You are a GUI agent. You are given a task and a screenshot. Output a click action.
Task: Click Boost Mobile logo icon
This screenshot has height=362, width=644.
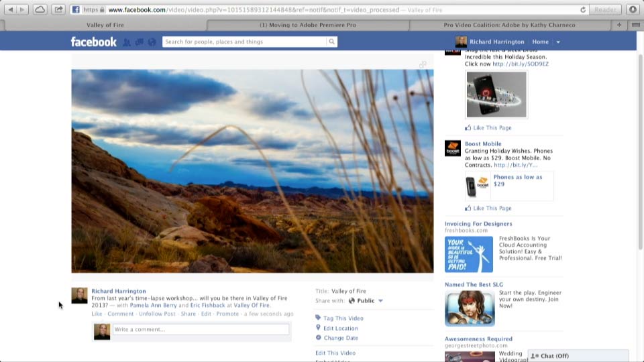pos(453,148)
